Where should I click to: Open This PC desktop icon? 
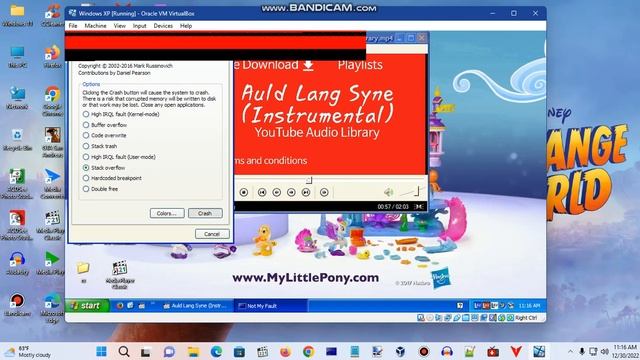(x=18, y=57)
